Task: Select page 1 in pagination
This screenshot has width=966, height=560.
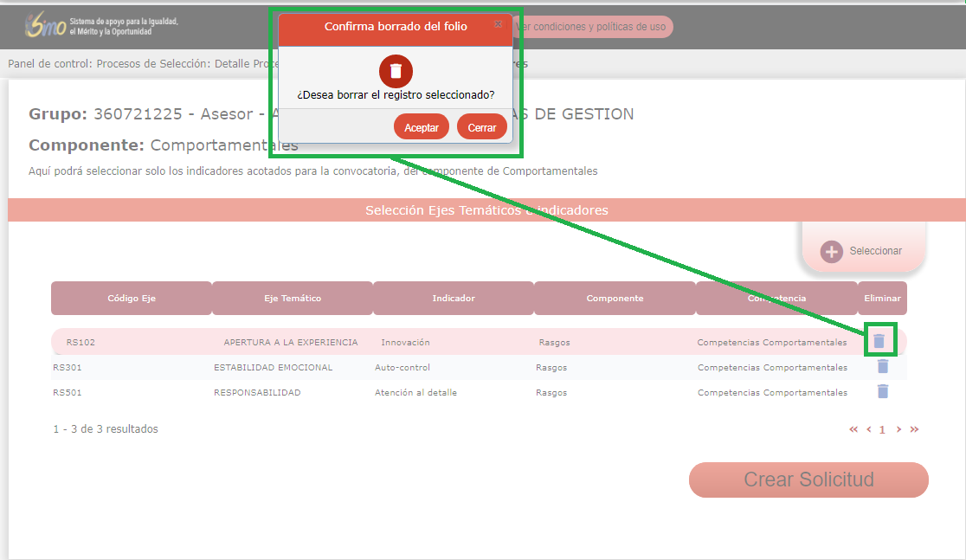Action: click(x=882, y=429)
